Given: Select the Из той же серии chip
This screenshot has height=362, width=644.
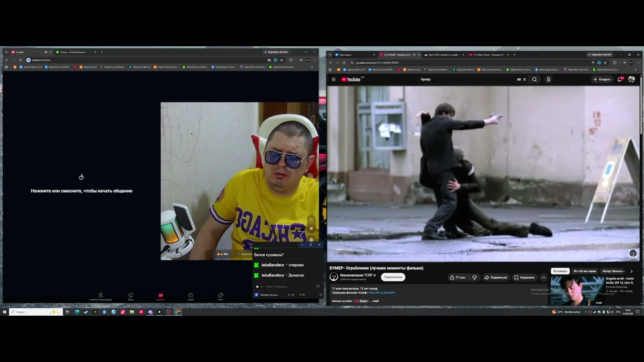Looking at the screenshot, I should tap(585, 271).
